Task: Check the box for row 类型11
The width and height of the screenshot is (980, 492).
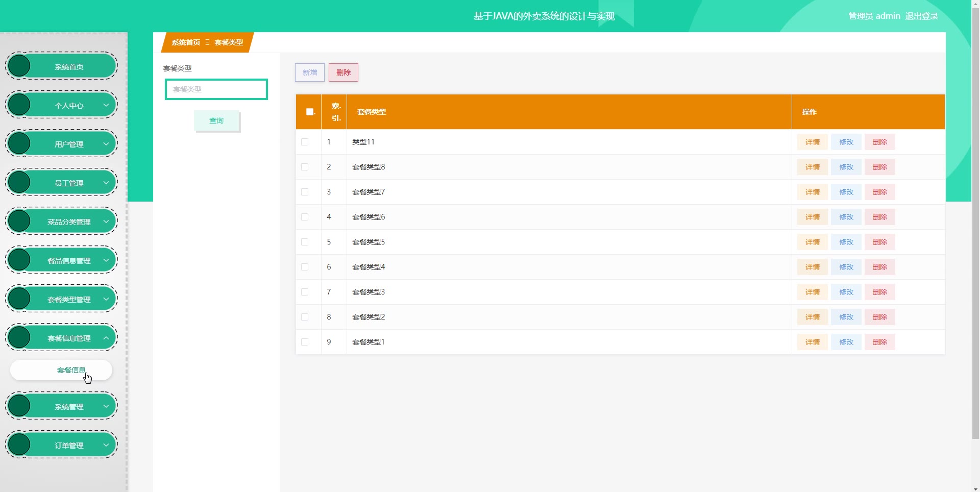Action: 305,142
